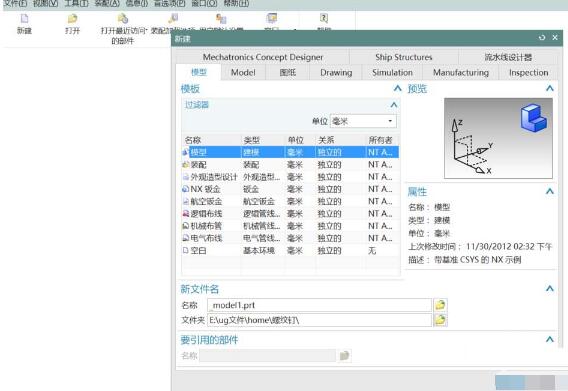Open the 帮助(H) menu

coord(236,4)
